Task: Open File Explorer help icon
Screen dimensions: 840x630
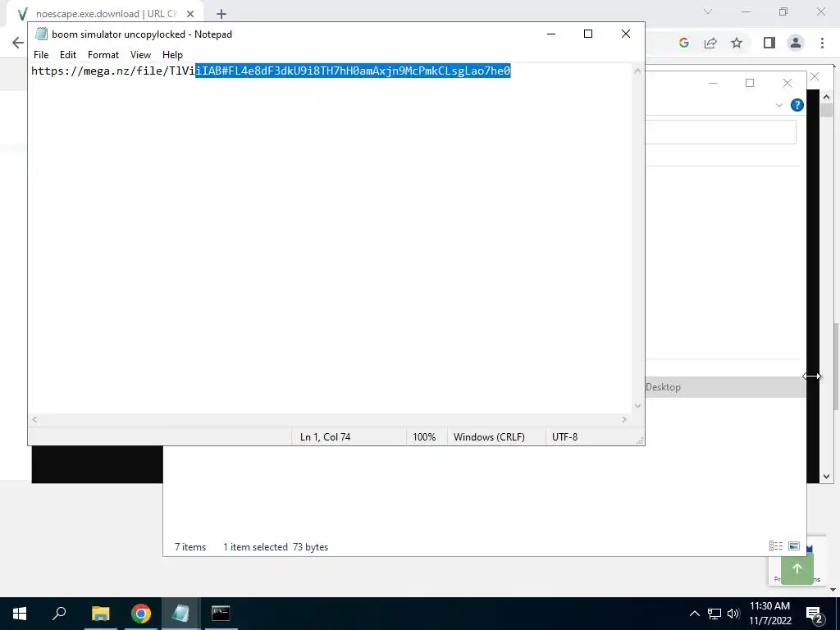Action: pos(797,105)
